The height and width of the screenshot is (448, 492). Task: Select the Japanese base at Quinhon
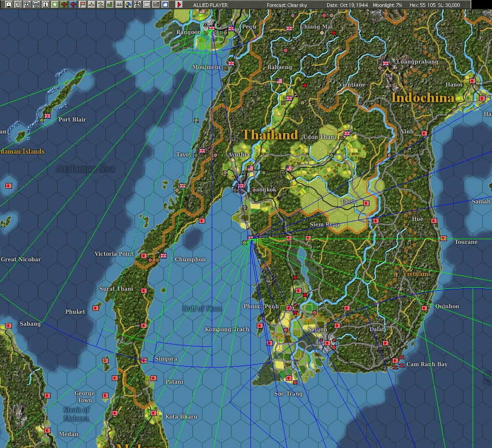coord(424,308)
